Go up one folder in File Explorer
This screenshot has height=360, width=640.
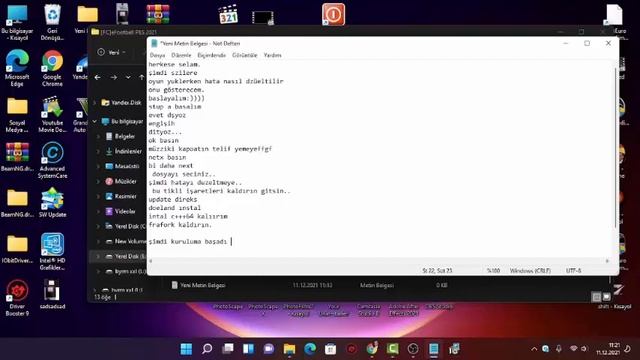coord(141,77)
